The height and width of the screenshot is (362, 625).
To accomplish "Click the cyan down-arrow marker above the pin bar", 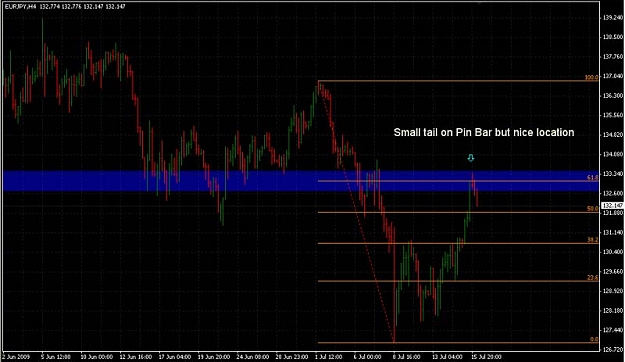I will click(x=471, y=158).
